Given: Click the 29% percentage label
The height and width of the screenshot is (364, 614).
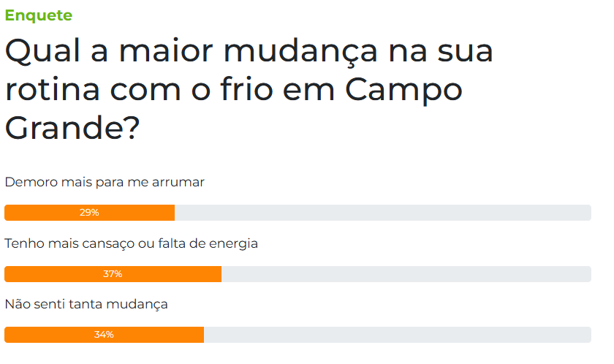Looking at the screenshot, I should 89,213.
